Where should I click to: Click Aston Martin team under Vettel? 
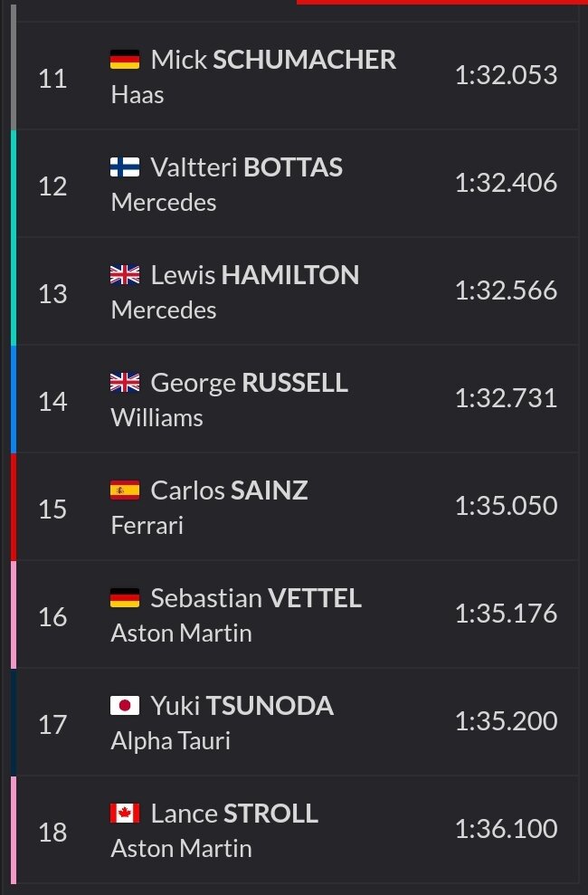point(181,633)
